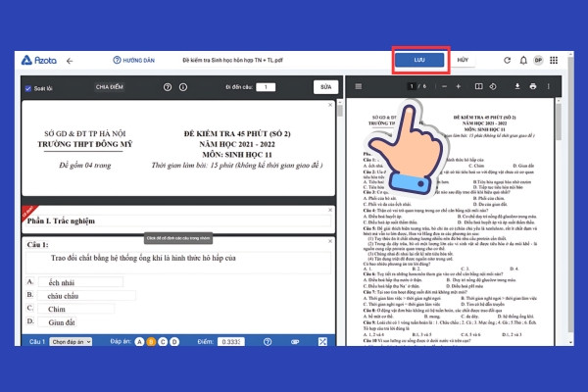The width and height of the screenshot is (588, 392).
Task: Toggle the Soát lỗi checkbox
Action: pos(28,88)
